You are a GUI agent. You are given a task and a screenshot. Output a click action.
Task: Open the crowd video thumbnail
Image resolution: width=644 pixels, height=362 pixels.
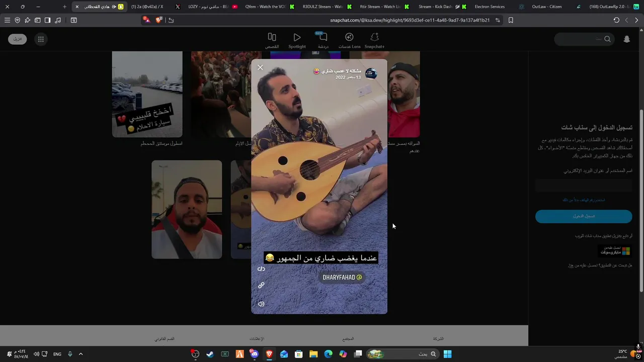point(221,94)
